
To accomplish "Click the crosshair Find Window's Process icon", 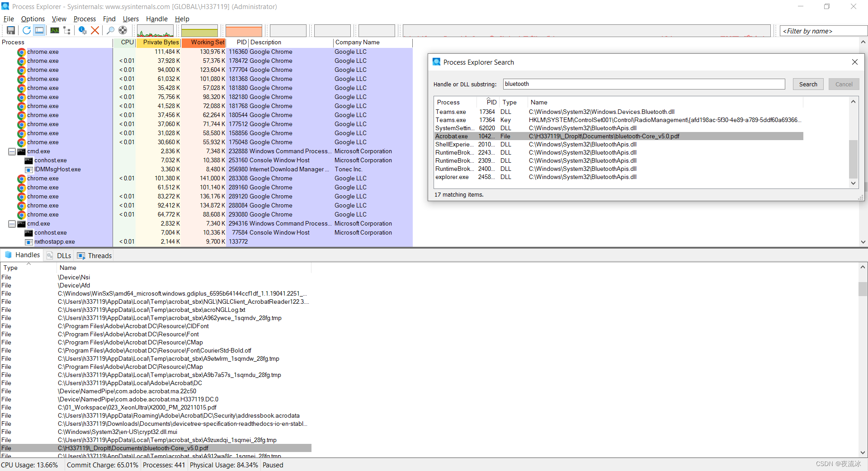I will (x=123, y=30).
